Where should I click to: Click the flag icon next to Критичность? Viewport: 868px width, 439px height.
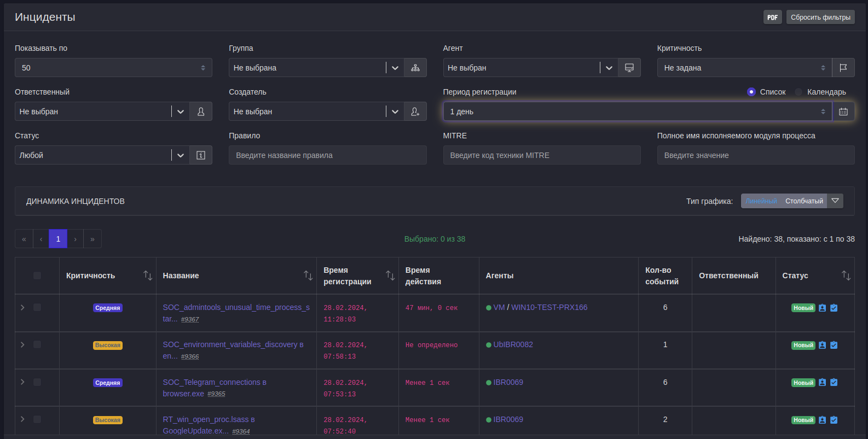(843, 68)
